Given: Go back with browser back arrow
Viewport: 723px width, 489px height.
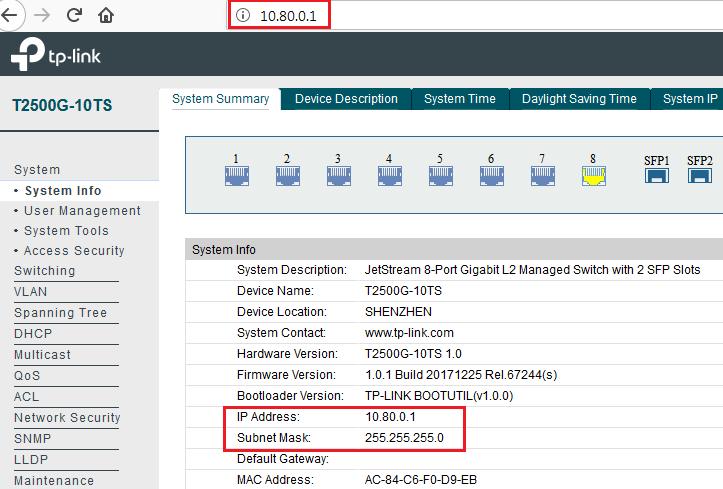Looking at the screenshot, I should point(9,15).
